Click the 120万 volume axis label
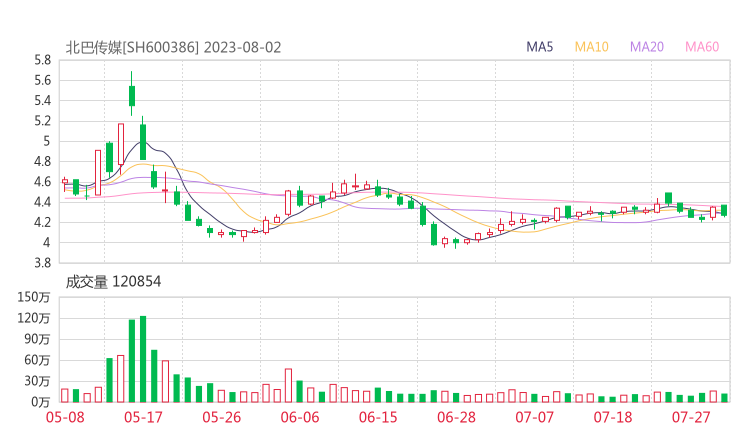This screenshot has width=740, height=440. point(34,318)
